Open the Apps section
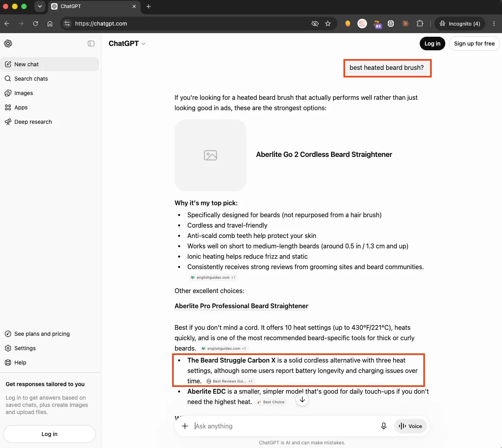The height and width of the screenshot is (448, 502). point(50,107)
